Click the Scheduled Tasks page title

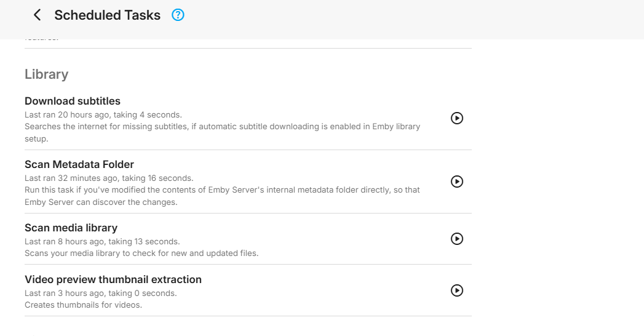[107, 15]
